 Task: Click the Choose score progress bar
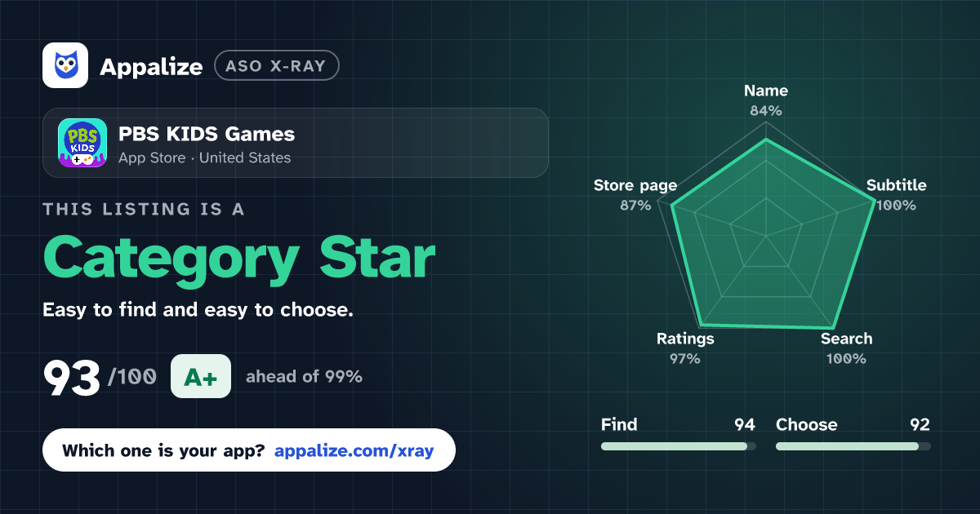[x=853, y=446]
